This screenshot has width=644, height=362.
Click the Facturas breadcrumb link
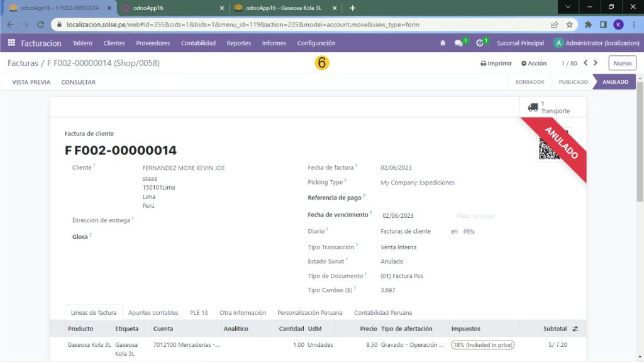click(23, 63)
